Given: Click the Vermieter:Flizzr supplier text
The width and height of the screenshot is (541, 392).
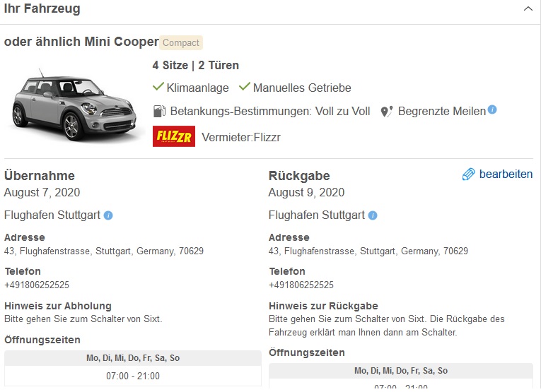Looking at the screenshot, I should click(240, 137).
